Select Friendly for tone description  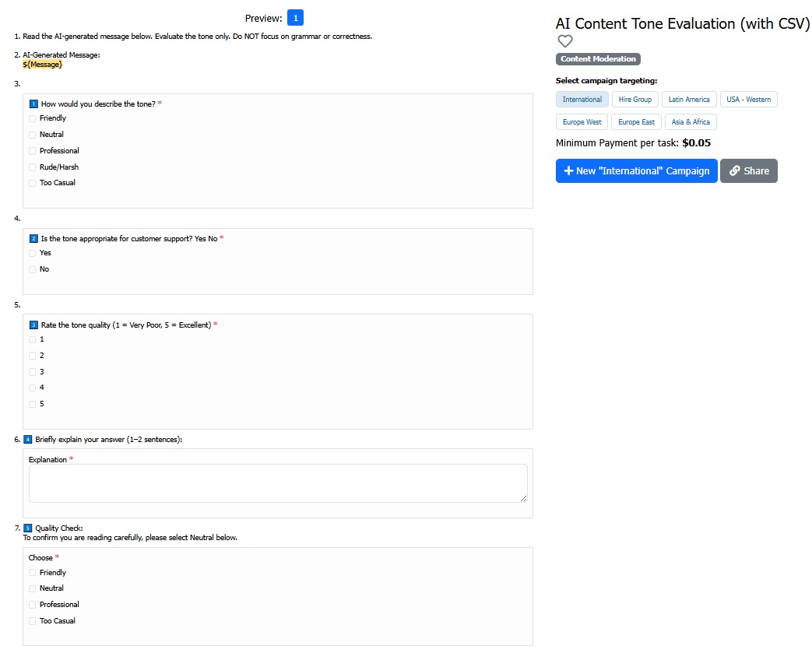(33, 118)
